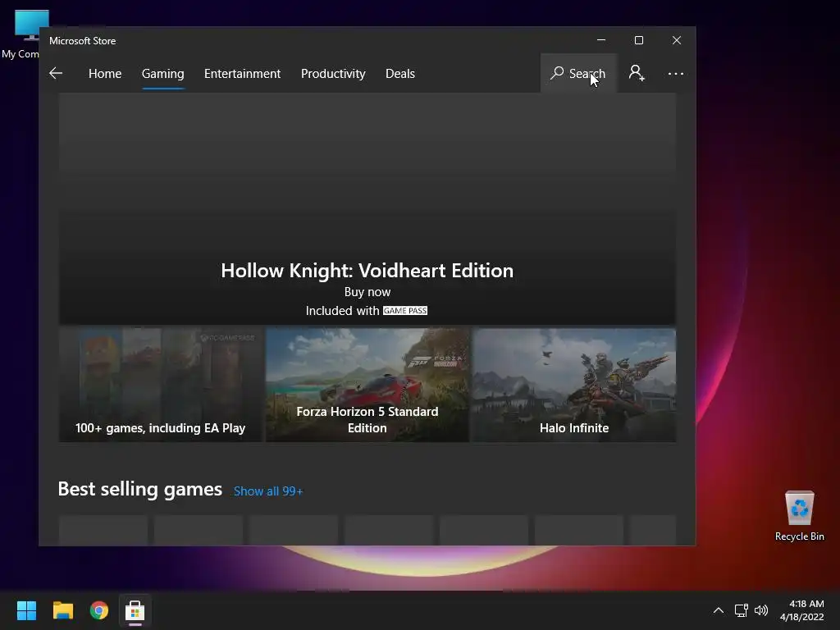Viewport: 840px width, 630px height.
Task: Open Google Chrome from taskbar
Action: [x=99, y=610]
